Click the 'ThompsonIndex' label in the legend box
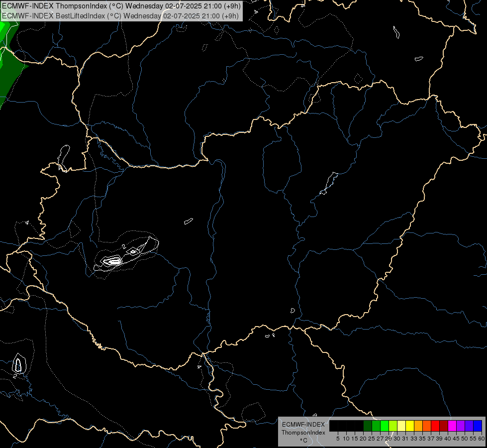Screen dimensions: 487x448 tap(303, 433)
